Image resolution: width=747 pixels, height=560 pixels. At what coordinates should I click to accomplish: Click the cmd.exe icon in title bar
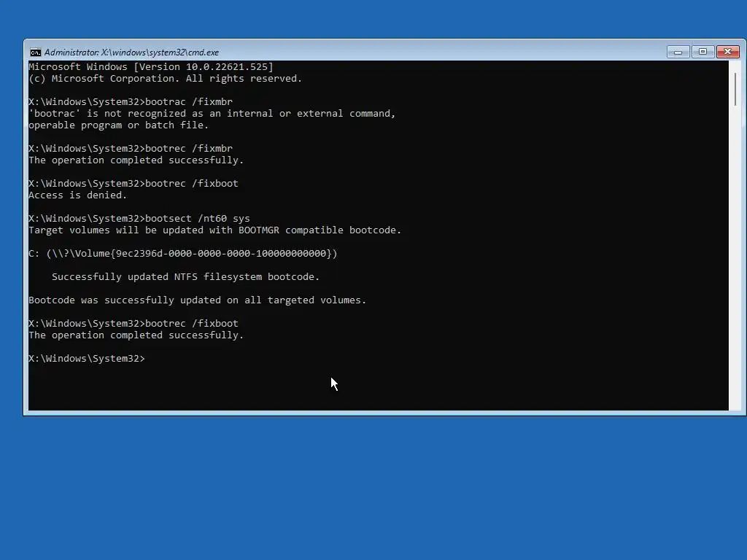[x=35, y=52]
